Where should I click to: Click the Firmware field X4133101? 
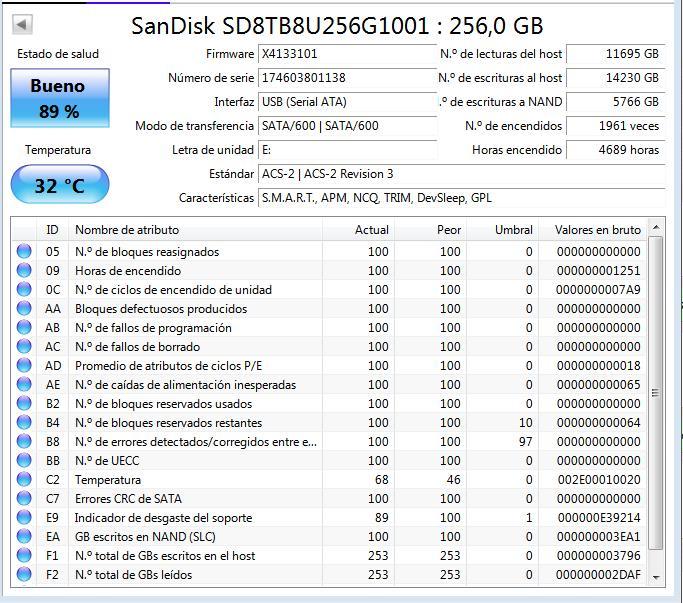[347, 54]
